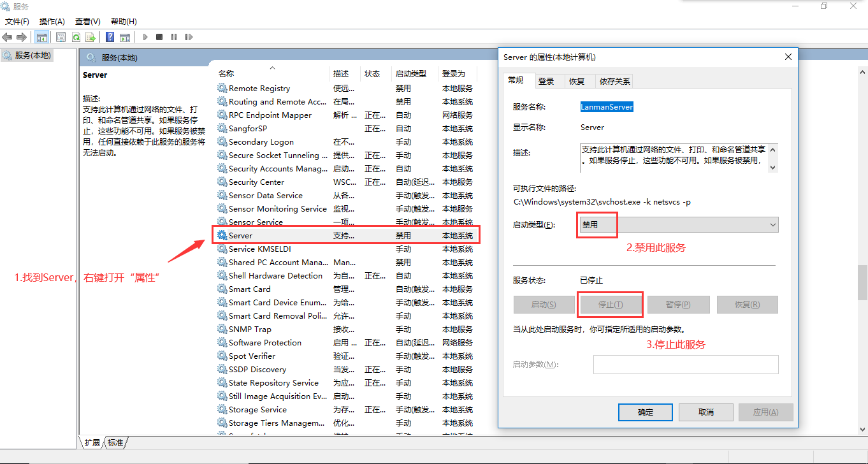Click the gear icon beside Remote Registry
This screenshot has height=464, width=868.
tap(222, 88)
